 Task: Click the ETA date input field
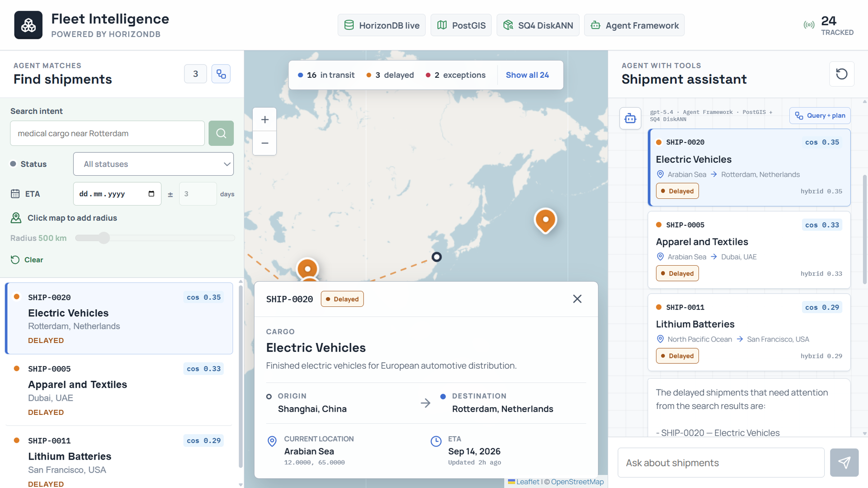[117, 194]
